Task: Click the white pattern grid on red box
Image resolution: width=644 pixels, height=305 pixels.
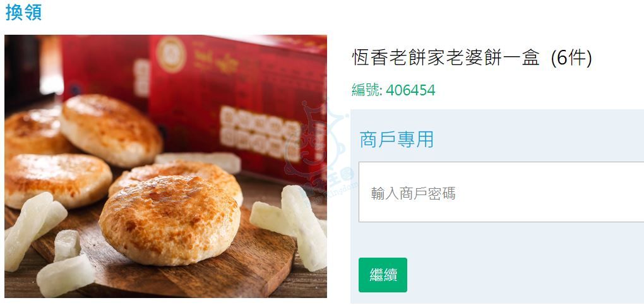Action: coord(260,133)
